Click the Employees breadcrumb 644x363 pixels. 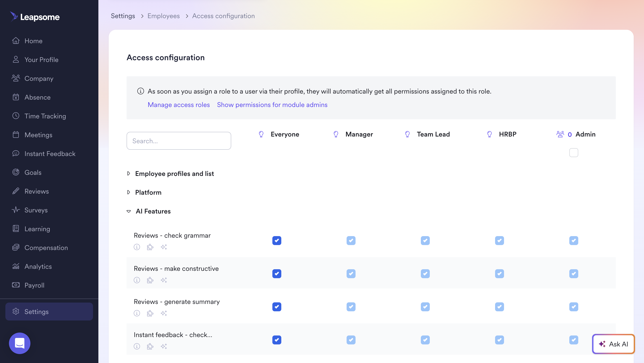(x=163, y=16)
